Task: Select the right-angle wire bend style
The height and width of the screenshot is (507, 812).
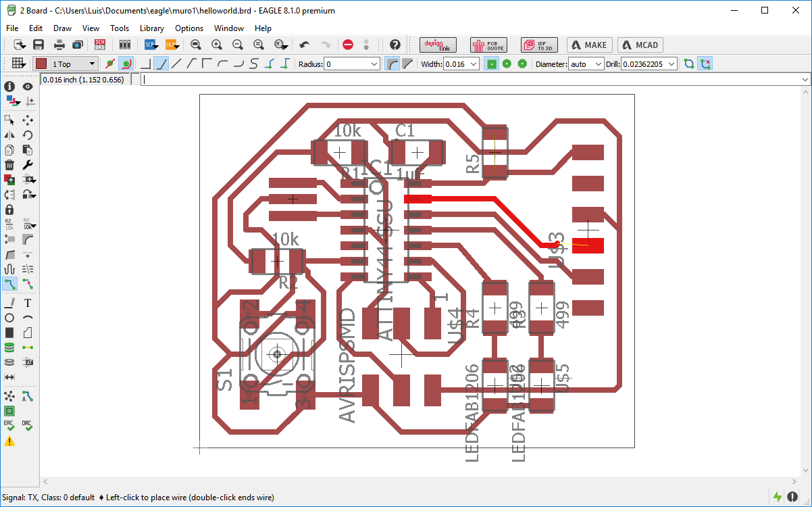Action: point(145,64)
